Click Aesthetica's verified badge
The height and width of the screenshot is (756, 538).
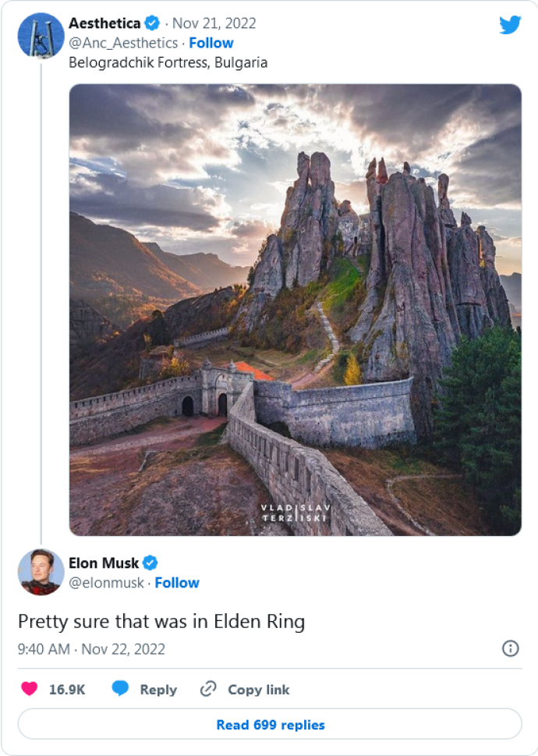click(x=153, y=24)
